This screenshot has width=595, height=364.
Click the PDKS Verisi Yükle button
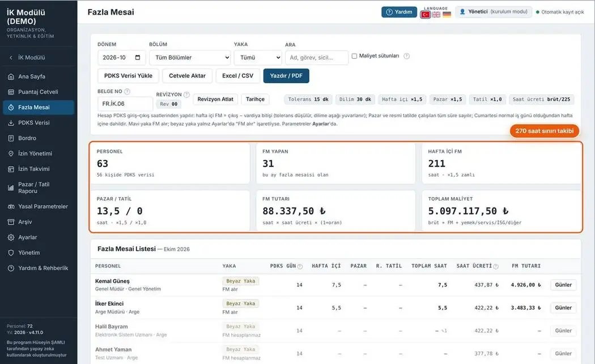(128, 76)
